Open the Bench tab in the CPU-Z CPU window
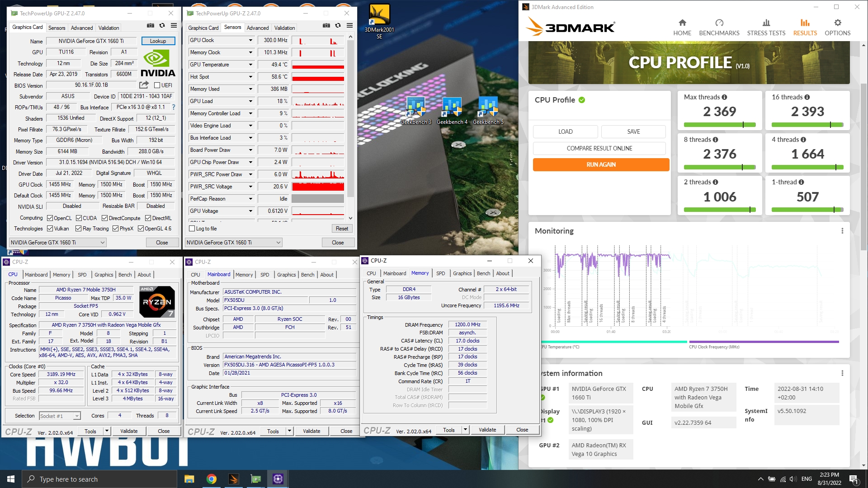 pos(125,275)
